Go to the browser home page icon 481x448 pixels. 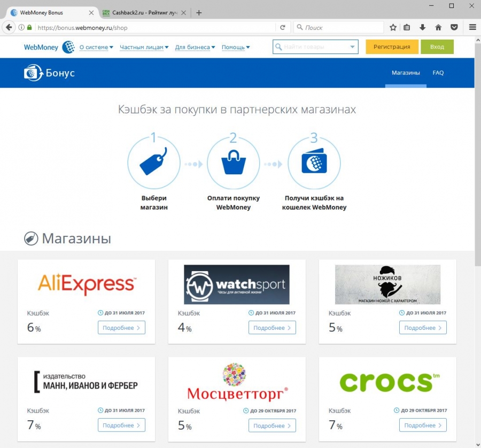[x=438, y=27]
